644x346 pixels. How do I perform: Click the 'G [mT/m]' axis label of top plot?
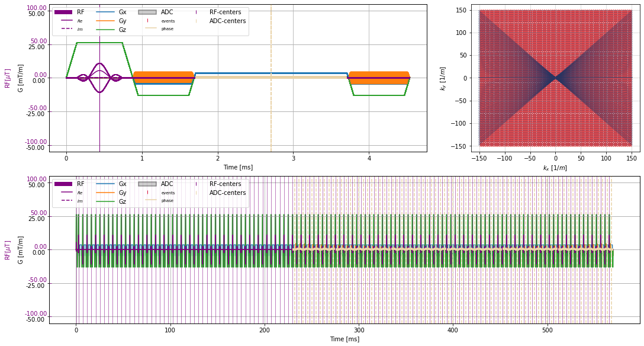[x=21, y=78]
